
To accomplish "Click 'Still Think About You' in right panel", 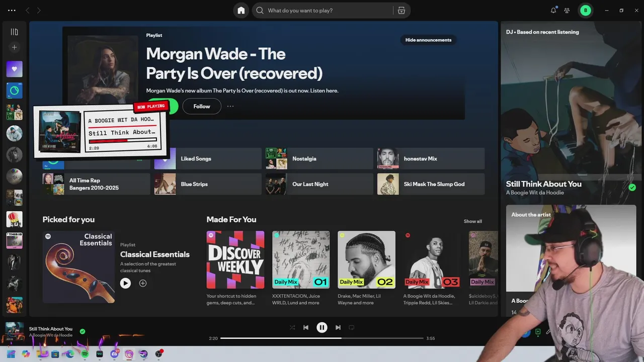I will 544,184.
